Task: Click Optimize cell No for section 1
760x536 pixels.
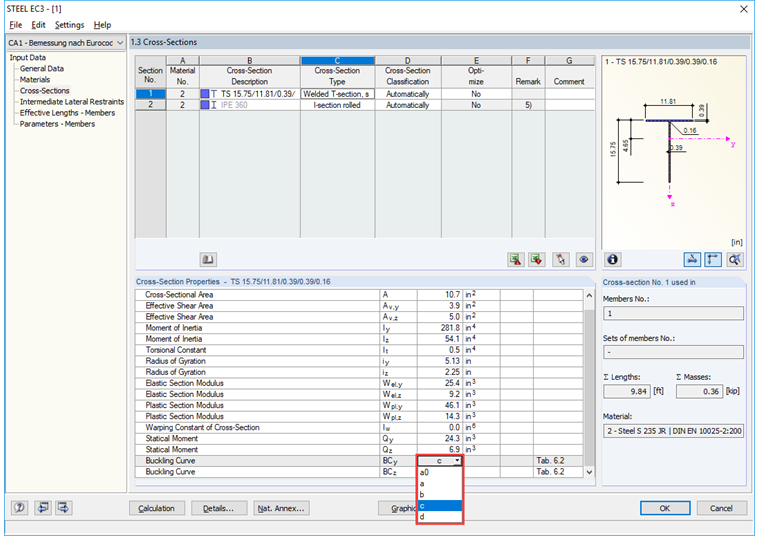Action: 476,94
